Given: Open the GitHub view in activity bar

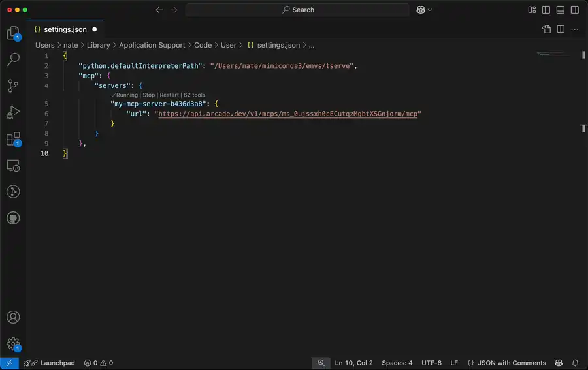Looking at the screenshot, I should point(13,218).
